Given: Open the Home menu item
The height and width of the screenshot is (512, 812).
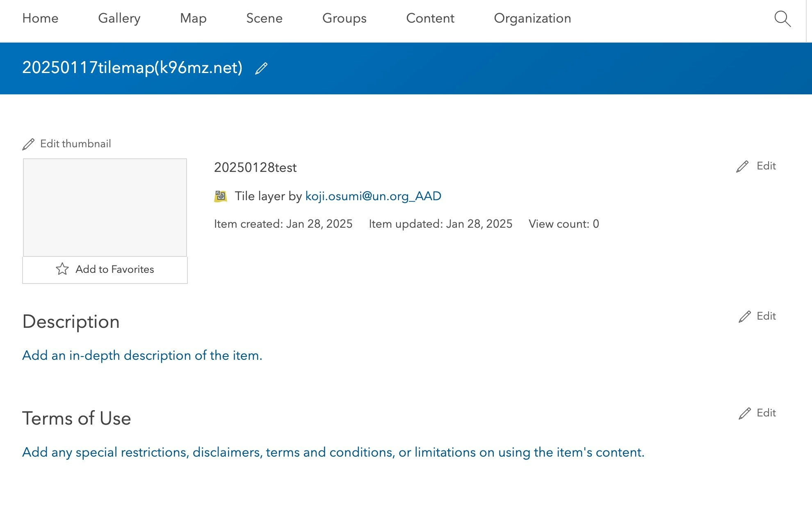Looking at the screenshot, I should coord(40,18).
